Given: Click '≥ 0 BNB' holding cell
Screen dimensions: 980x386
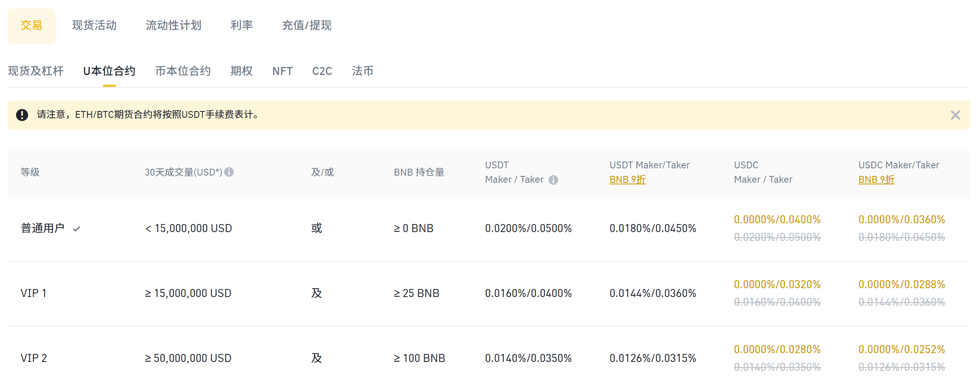Looking at the screenshot, I should point(413,228).
